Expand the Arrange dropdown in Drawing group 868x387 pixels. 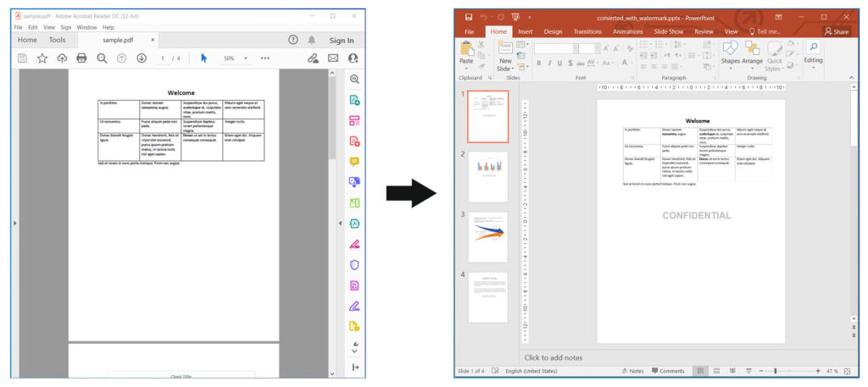pyautogui.click(x=752, y=53)
